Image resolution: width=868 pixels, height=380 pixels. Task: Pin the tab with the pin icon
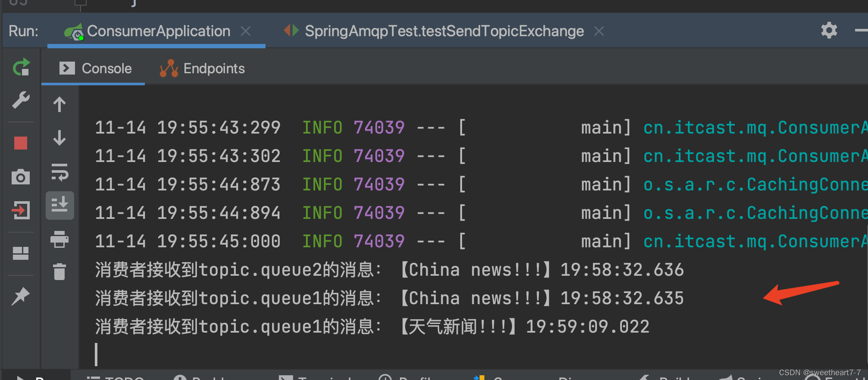pyautogui.click(x=21, y=296)
